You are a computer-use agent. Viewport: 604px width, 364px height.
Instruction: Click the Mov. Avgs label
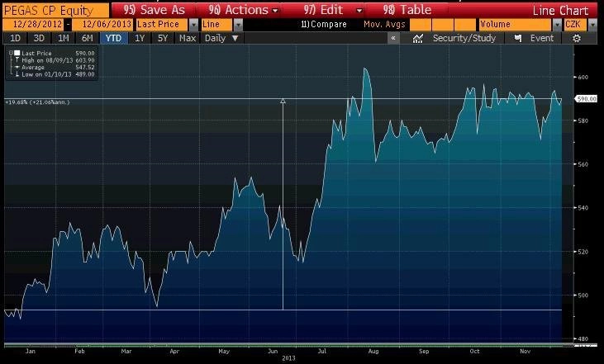(x=384, y=25)
